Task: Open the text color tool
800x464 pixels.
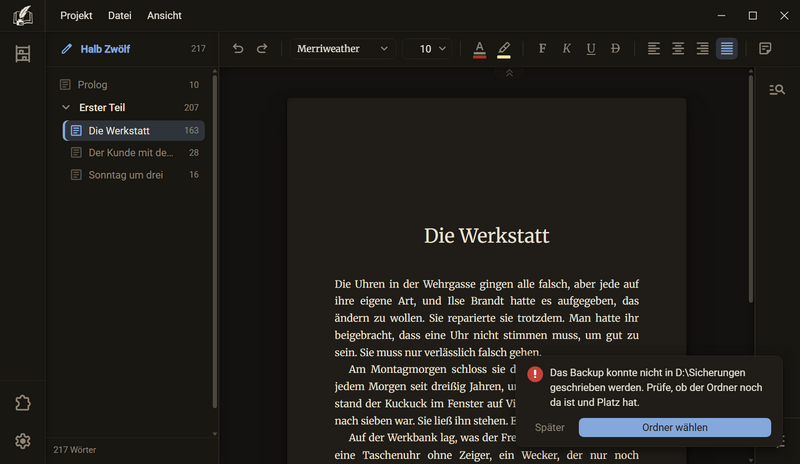Action: coord(479,49)
